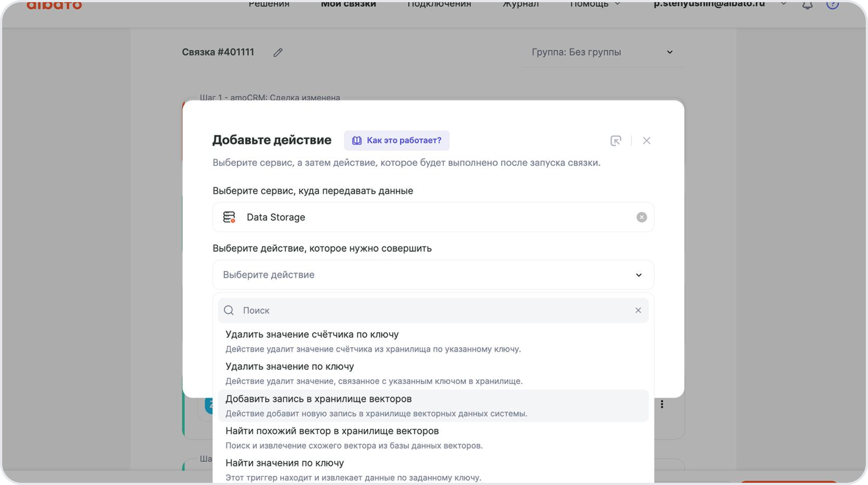Screen dimensions: 868x485
Task: Click the Data Storage service selection field
Action: [x=433, y=217]
